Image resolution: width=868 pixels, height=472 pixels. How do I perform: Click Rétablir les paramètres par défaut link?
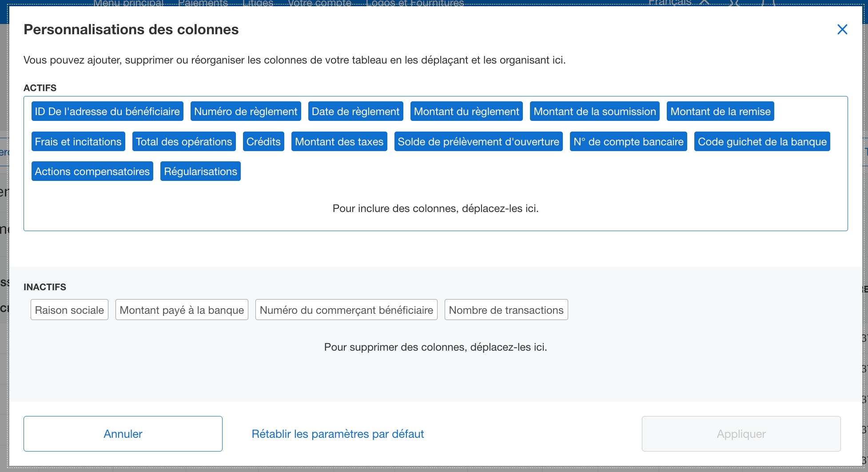point(338,434)
